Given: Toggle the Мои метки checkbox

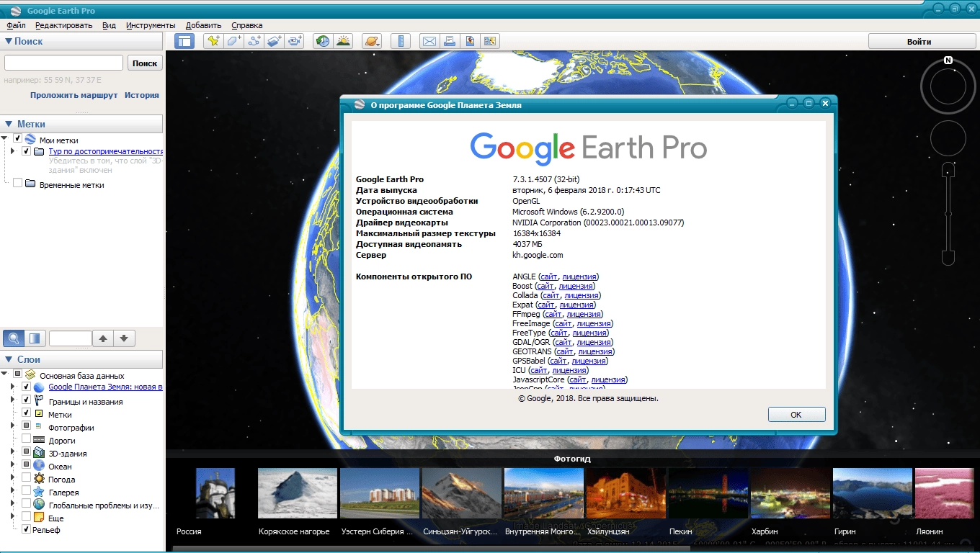Looking at the screenshot, I should [x=18, y=139].
